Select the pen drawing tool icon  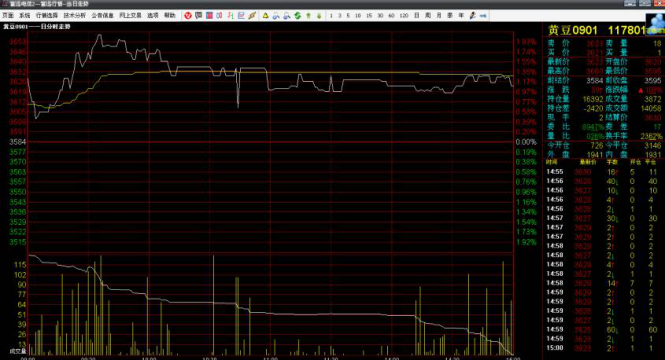(x=472, y=16)
